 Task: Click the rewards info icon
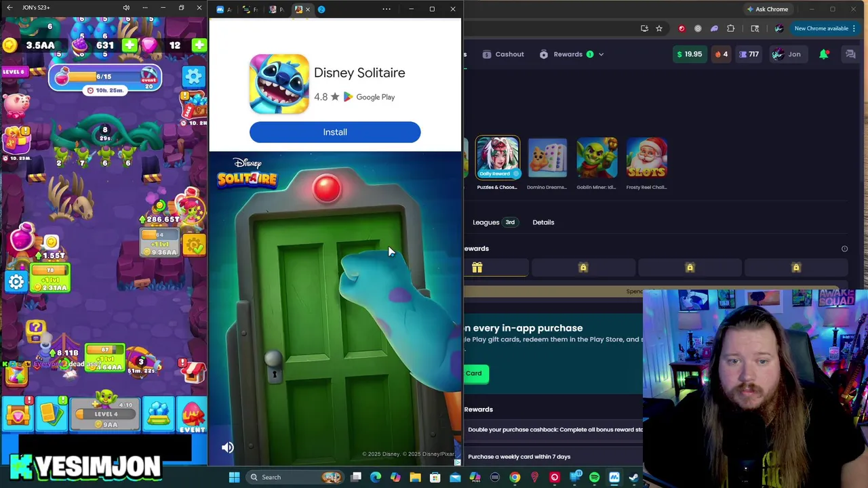844,249
